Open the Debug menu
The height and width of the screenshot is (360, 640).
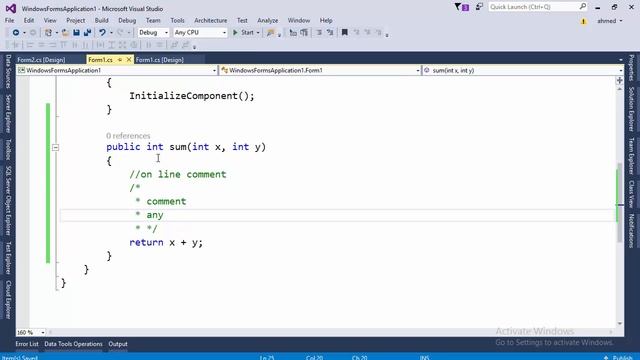127,20
